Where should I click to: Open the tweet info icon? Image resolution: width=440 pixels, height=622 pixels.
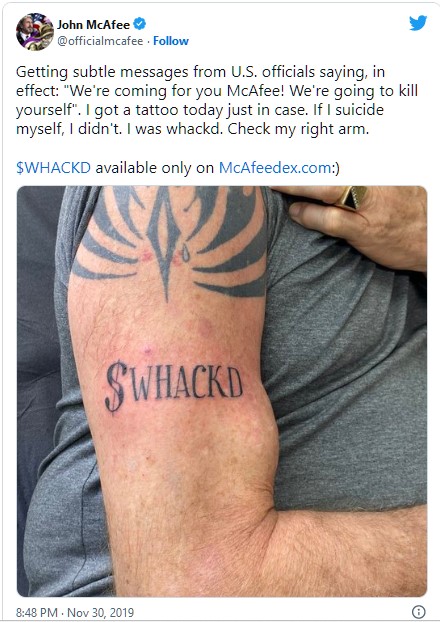(419, 611)
